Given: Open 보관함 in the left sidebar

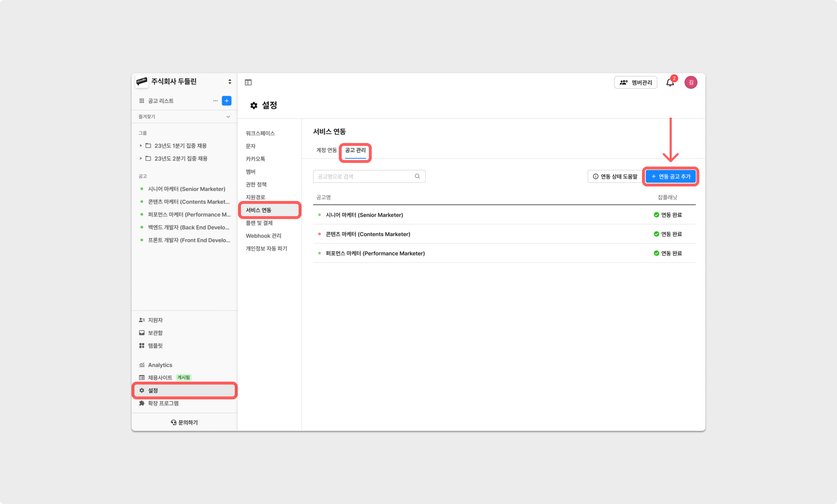Looking at the screenshot, I should 155,333.
